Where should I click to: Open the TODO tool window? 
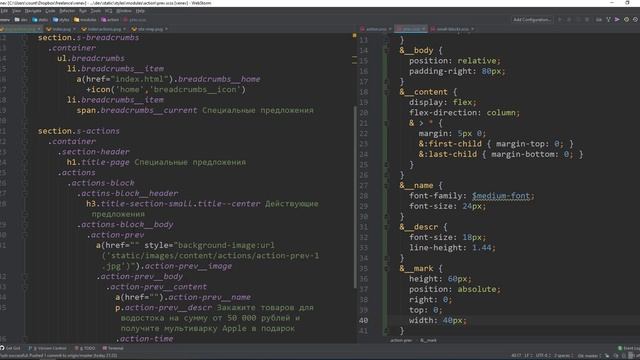coord(85,349)
